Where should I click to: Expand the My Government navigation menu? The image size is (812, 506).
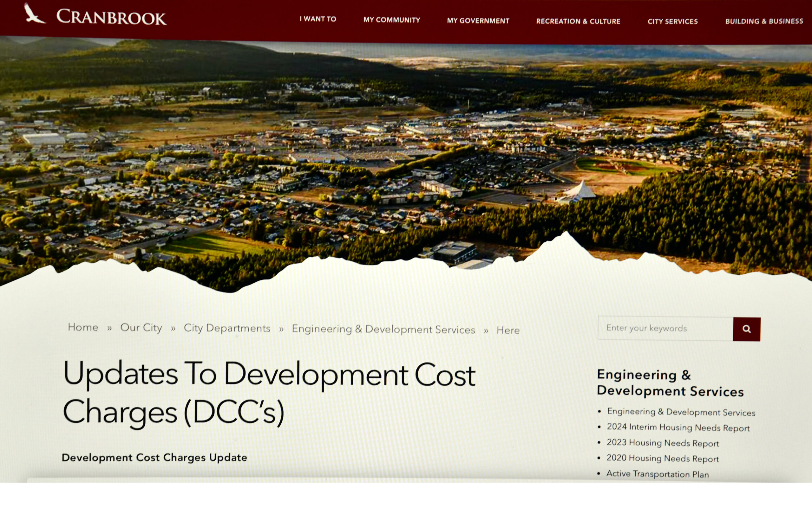[478, 21]
